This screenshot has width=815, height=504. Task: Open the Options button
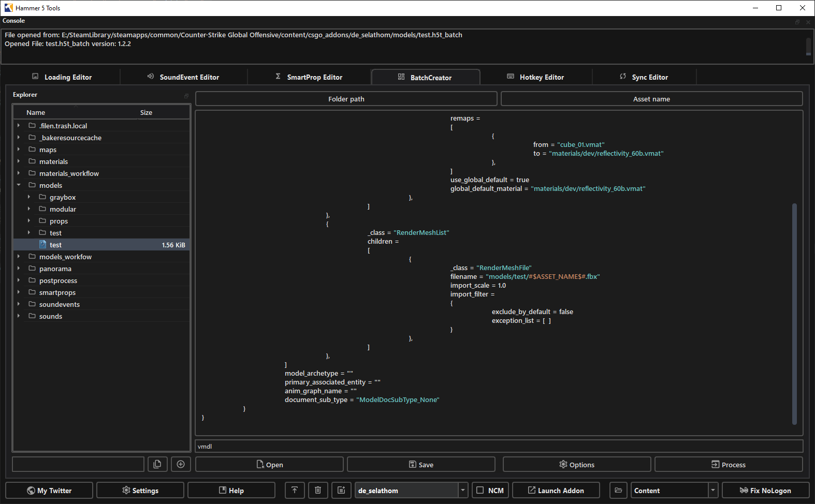coord(577,464)
